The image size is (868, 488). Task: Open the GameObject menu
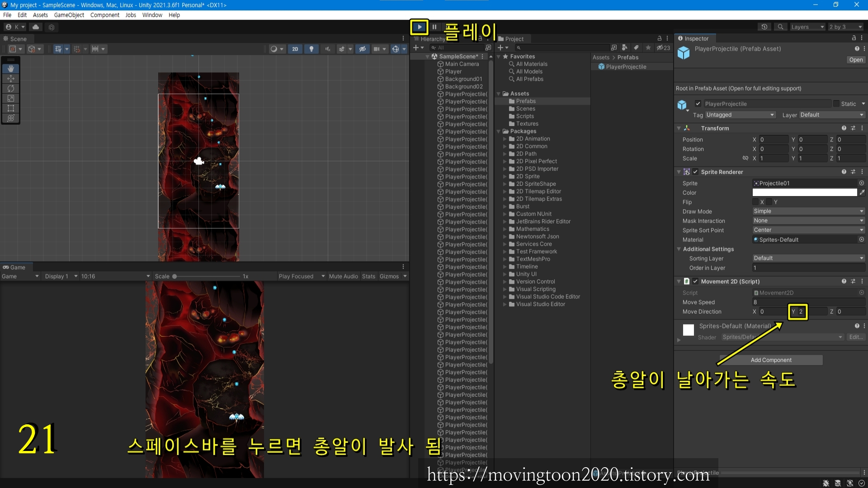point(69,15)
